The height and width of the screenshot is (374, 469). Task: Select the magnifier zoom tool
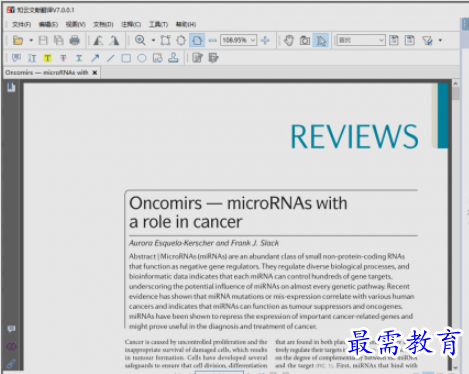[140, 40]
